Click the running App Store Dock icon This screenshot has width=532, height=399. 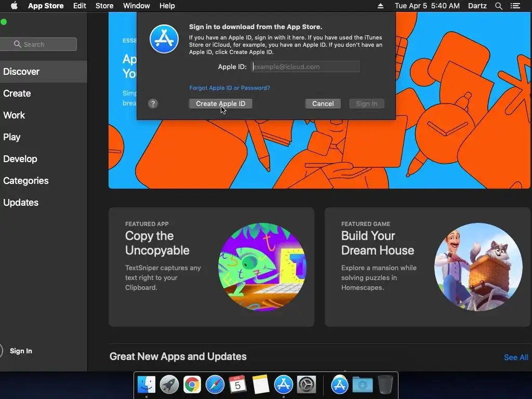pos(283,385)
